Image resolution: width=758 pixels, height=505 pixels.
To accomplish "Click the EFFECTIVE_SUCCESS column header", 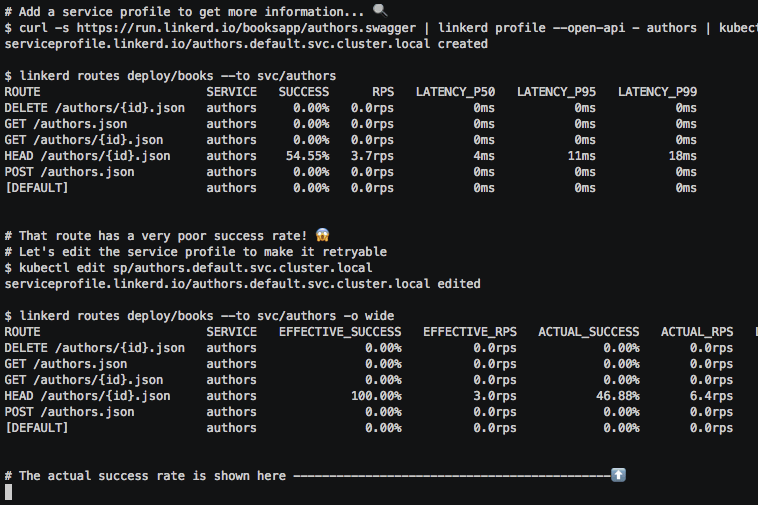I will point(340,332).
